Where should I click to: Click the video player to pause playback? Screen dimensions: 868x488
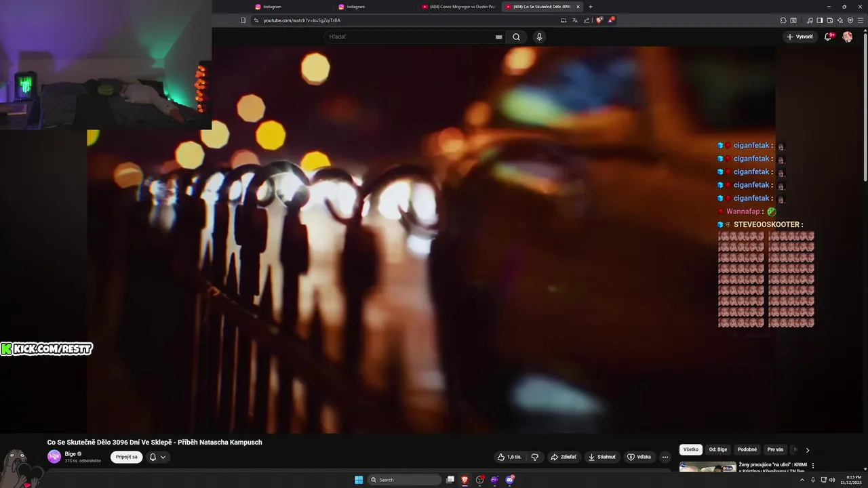(431, 240)
